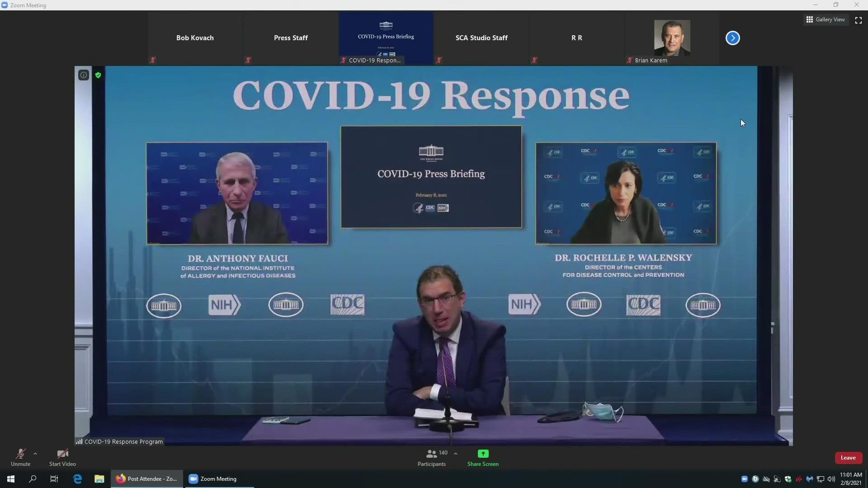
Task: Click the COVID-19 Response Program name label
Action: click(x=123, y=441)
